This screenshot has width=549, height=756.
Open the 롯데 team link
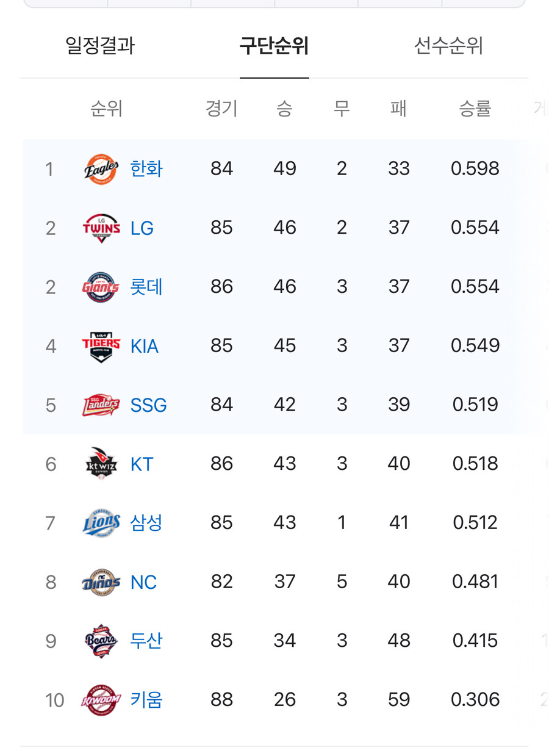[x=146, y=287]
